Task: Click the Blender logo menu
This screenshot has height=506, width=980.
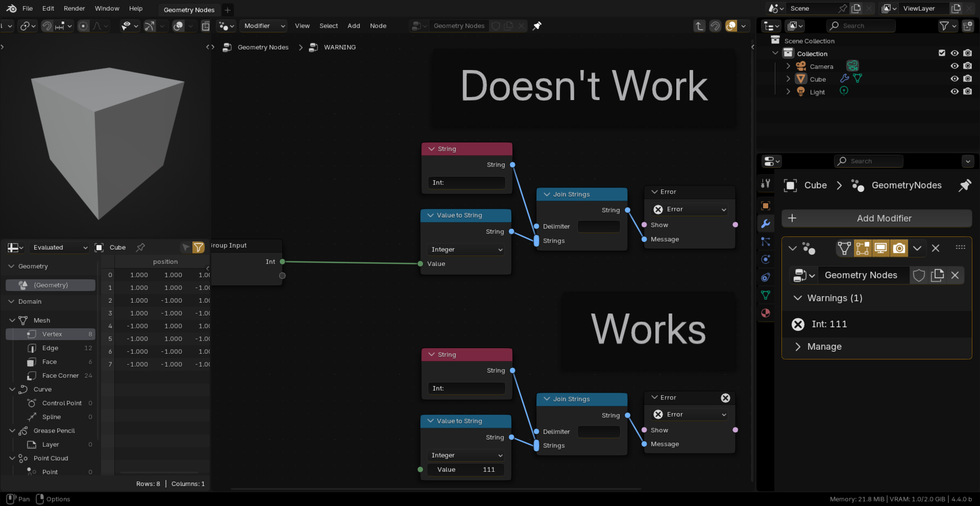Action: coord(11,9)
